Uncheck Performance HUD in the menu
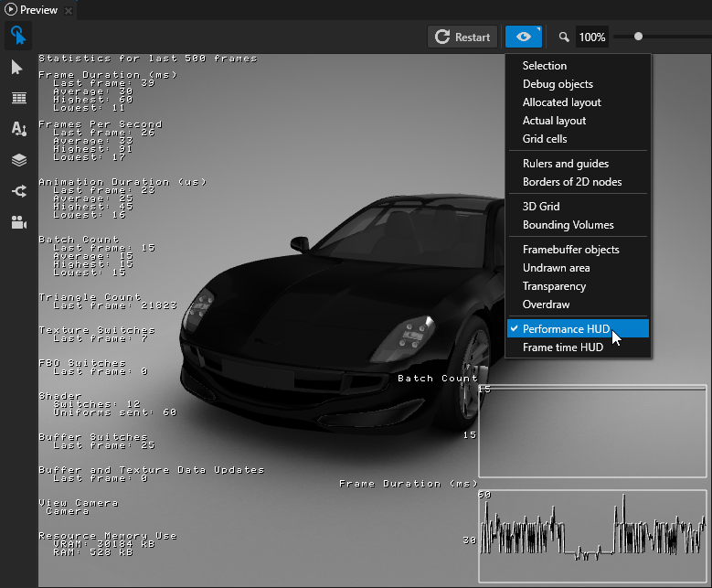This screenshot has width=712, height=588. coord(566,328)
